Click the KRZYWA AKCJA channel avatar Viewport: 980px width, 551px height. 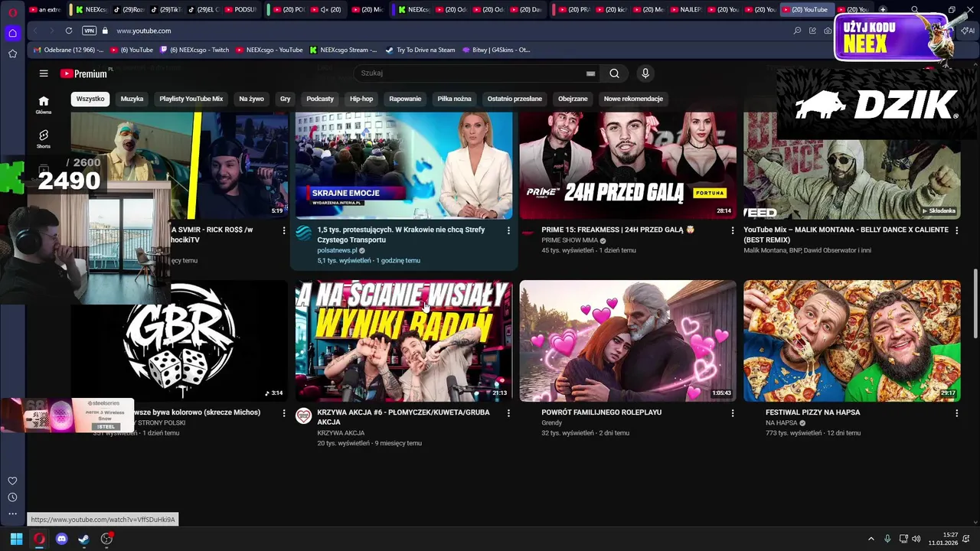click(x=303, y=416)
